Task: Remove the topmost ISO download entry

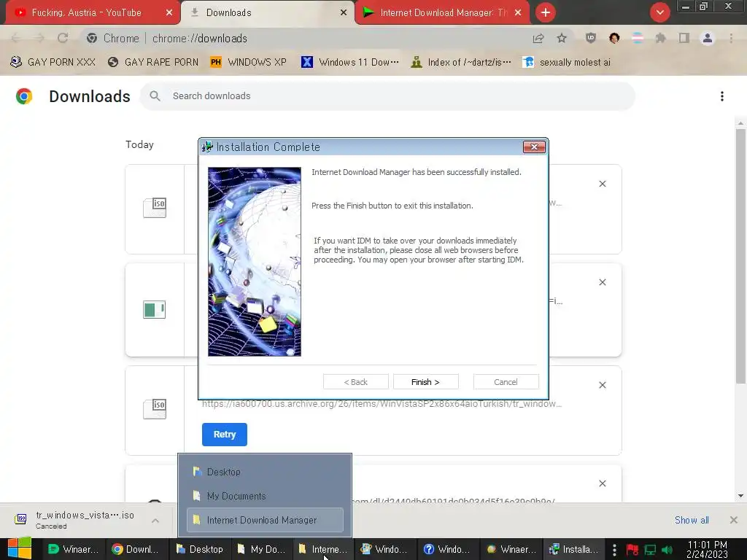Action: tap(602, 184)
